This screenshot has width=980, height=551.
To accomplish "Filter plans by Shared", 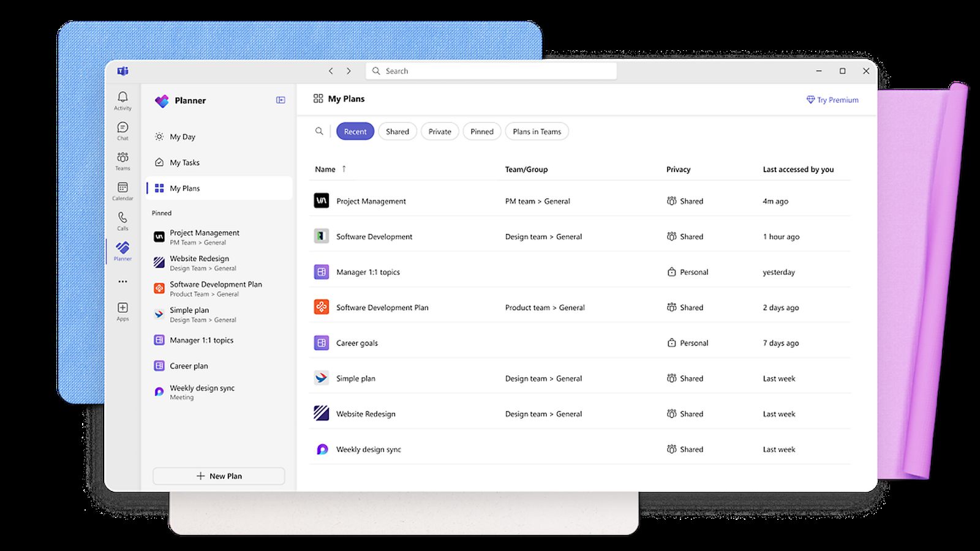I will click(x=398, y=132).
